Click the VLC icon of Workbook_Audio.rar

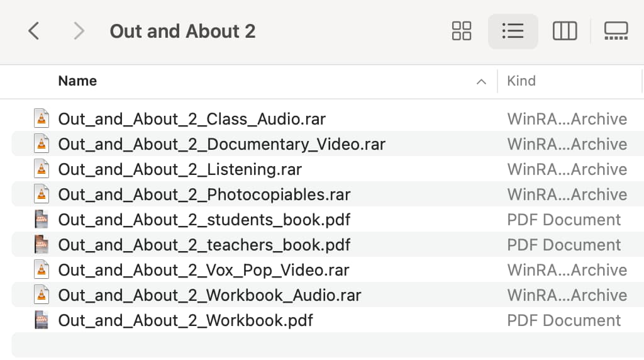[x=42, y=295]
